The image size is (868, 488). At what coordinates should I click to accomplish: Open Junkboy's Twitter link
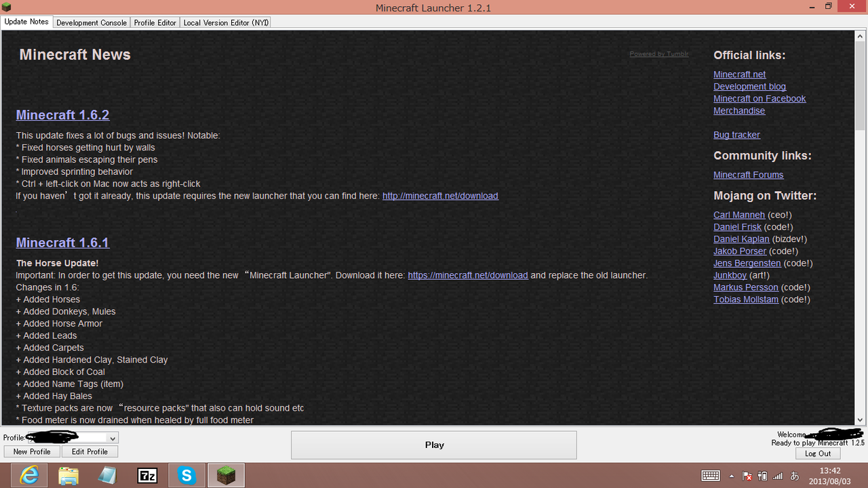730,276
